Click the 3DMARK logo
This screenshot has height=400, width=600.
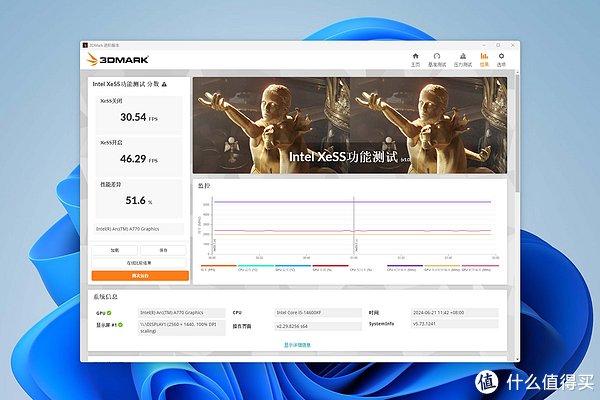(117, 59)
